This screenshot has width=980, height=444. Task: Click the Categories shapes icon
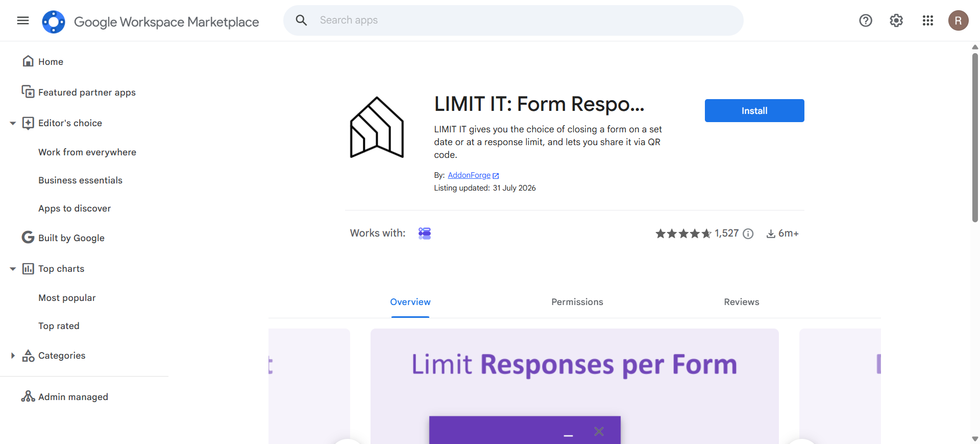(x=28, y=356)
